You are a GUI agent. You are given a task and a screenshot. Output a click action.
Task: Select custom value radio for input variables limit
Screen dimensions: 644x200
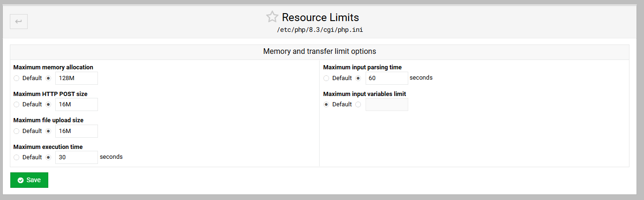tap(358, 104)
